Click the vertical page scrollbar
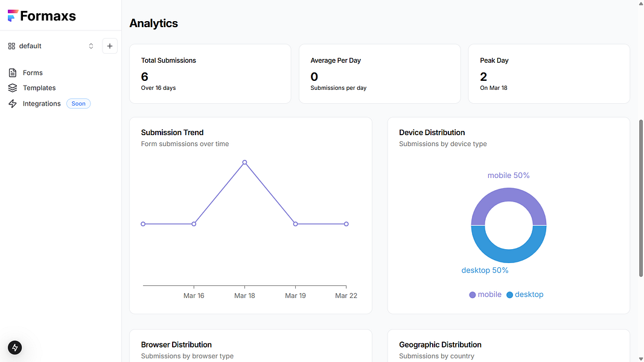Viewport: 644px width, 362px height. click(x=641, y=198)
